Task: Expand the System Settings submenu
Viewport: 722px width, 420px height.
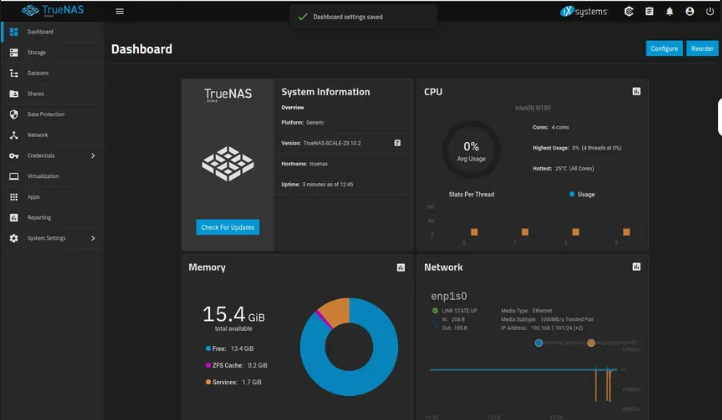Action: [93, 238]
